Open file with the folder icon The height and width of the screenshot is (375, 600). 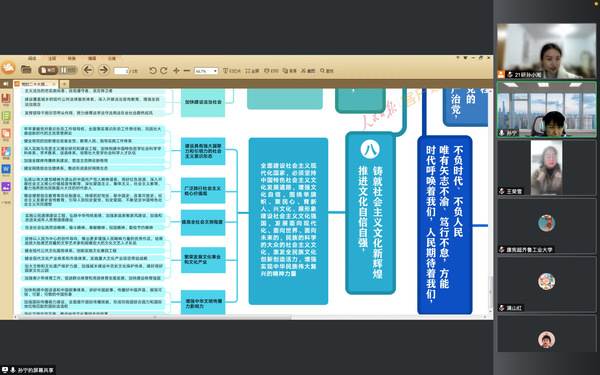(x=26, y=70)
